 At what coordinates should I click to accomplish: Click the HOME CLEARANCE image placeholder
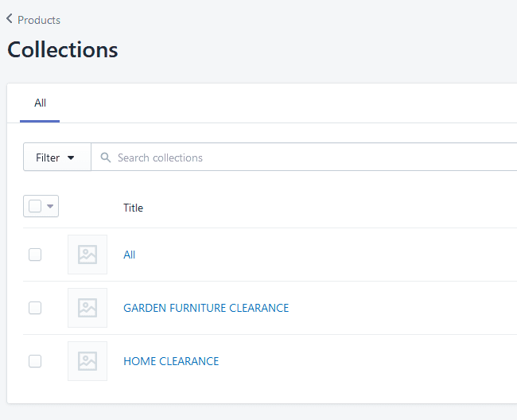[x=87, y=361]
